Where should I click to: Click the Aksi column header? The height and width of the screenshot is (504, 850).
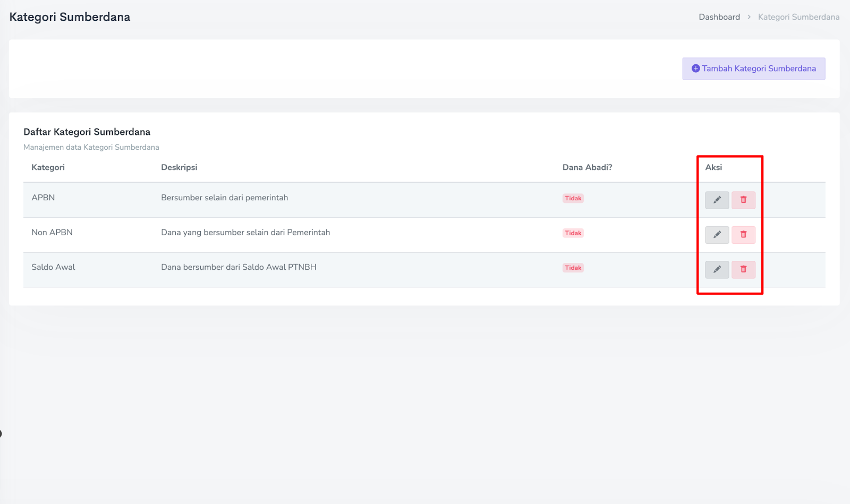pos(713,167)
